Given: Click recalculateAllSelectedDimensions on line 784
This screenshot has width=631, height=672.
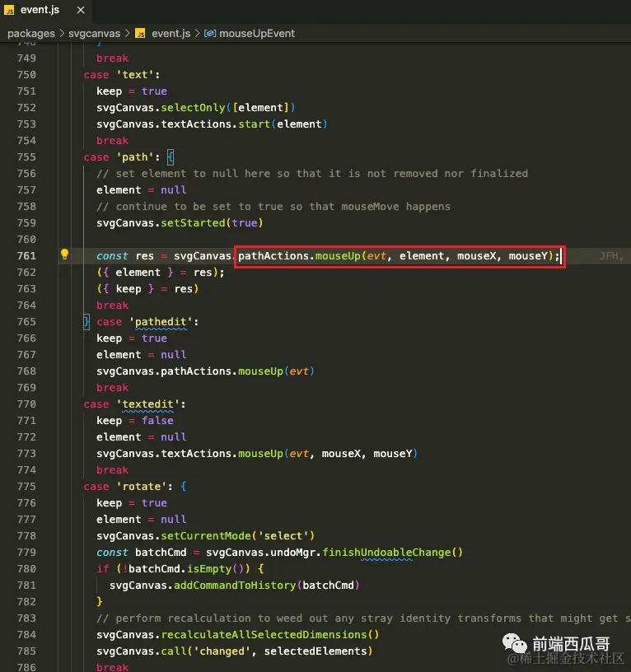Looking at the screenshot, I should (x=264, y=635).
